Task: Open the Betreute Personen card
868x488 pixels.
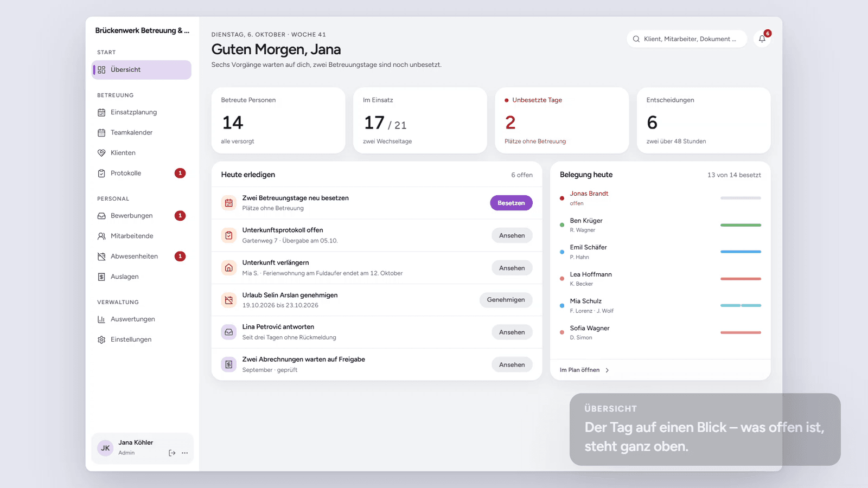Action: pos(278,120)
